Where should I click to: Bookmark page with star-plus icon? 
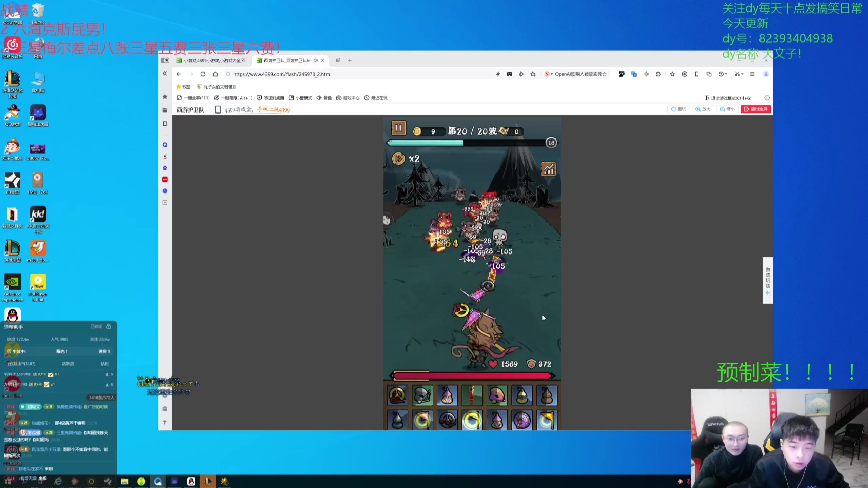pyautogui.click(x=533, y=74)
